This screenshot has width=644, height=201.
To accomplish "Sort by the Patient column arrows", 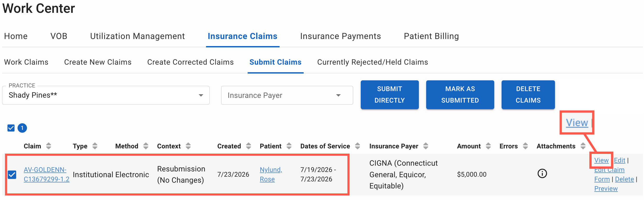I will tap(289, 146).
